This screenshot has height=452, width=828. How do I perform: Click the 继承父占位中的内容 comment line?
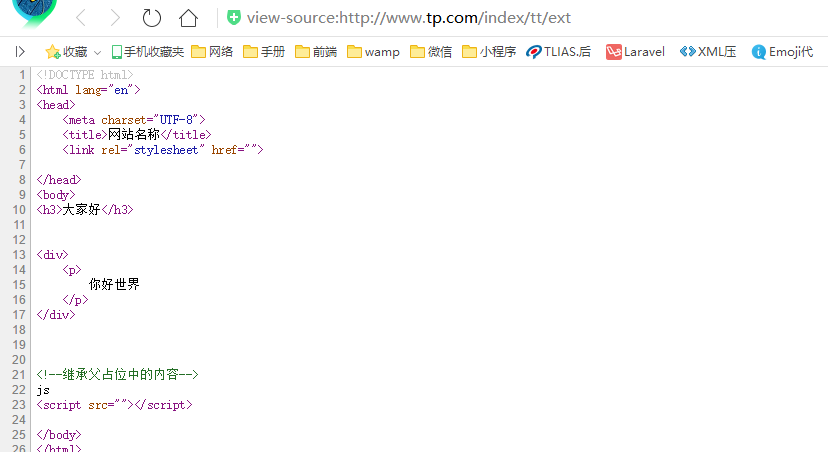click(x=117, y=374)
